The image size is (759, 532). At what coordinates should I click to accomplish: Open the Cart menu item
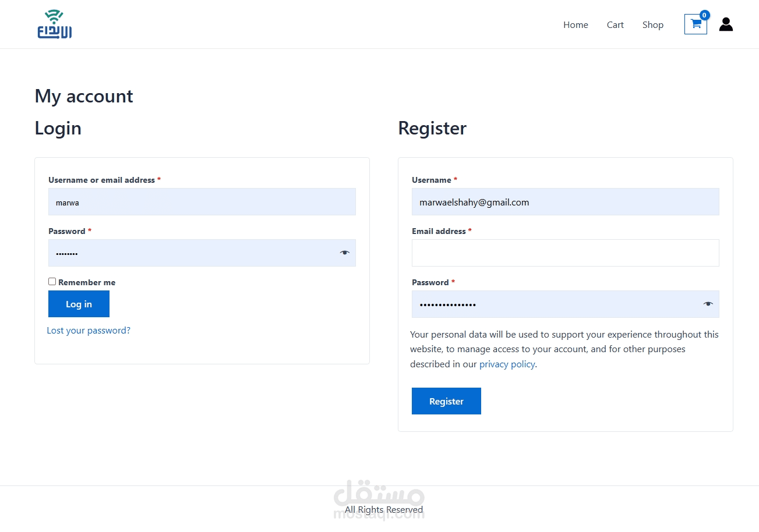click(x=615, y=25)
